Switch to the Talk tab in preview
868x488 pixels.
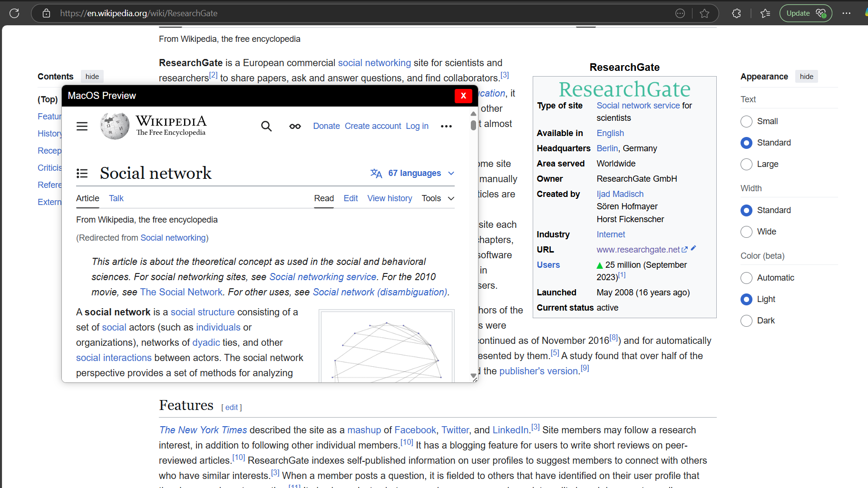[116, 198]
